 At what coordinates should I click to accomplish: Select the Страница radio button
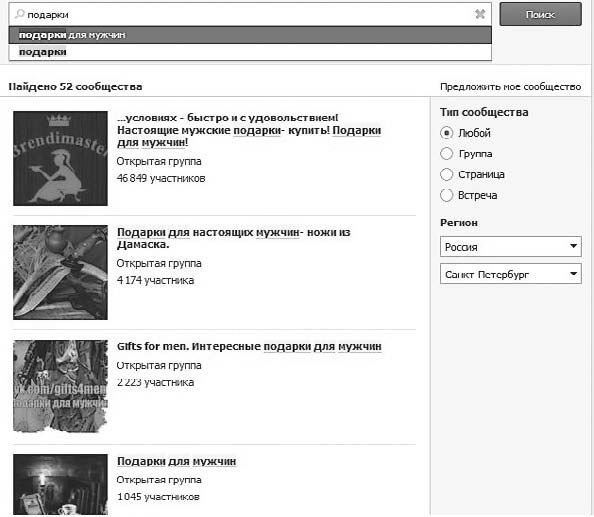tap(447, 174)
